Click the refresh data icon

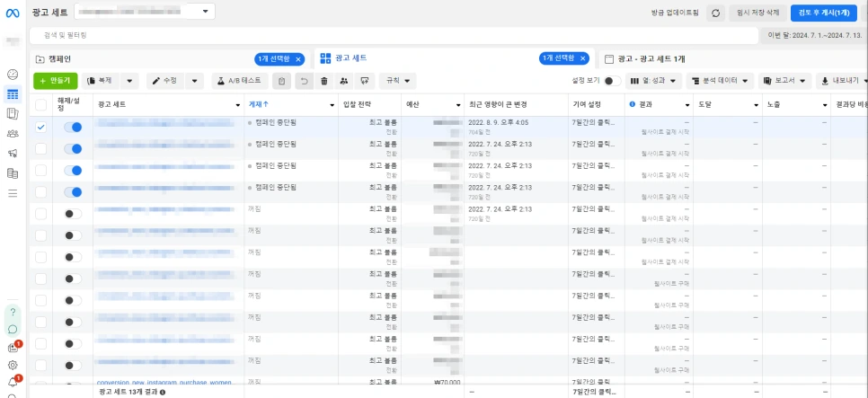pyautogui.click(x=716, y=13)
